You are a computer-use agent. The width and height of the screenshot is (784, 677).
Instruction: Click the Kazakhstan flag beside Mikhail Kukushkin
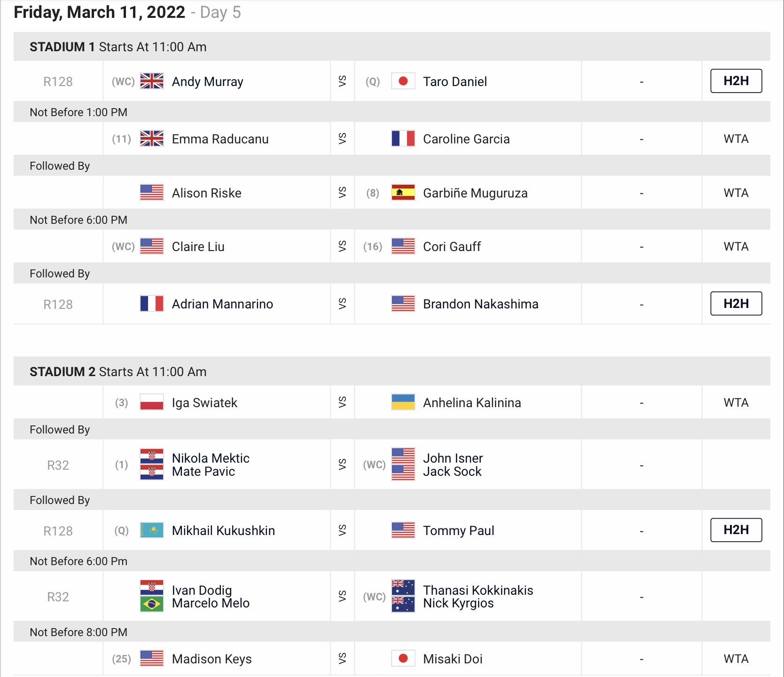(152, 530)
